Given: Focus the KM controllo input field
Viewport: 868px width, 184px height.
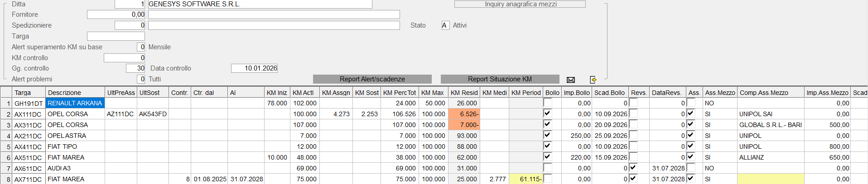Looking at the screenshot, I should coord(124,58).
